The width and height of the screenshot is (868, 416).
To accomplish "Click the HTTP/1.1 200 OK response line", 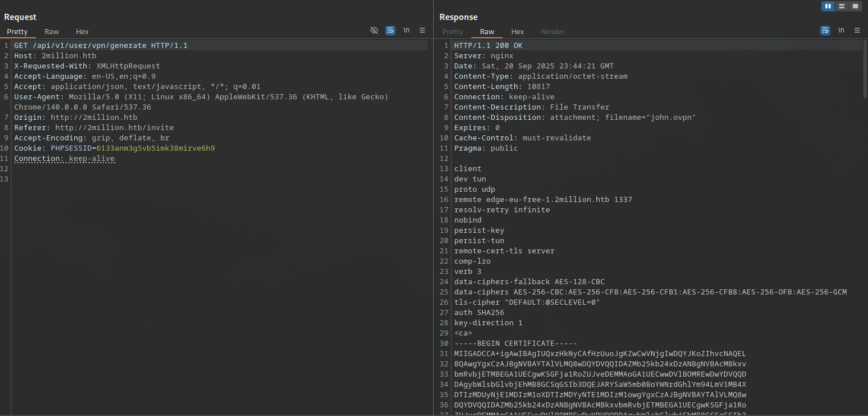I will (488, 46).
